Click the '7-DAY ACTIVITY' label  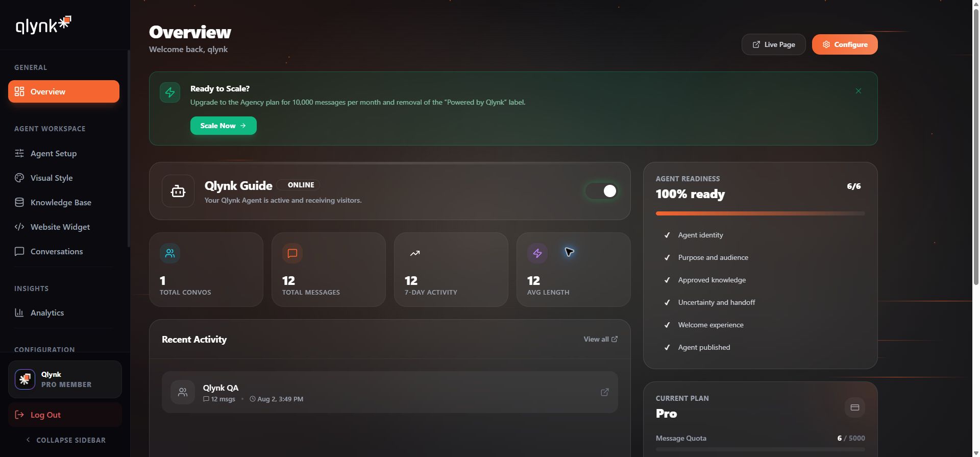click(x=431, y=292)
